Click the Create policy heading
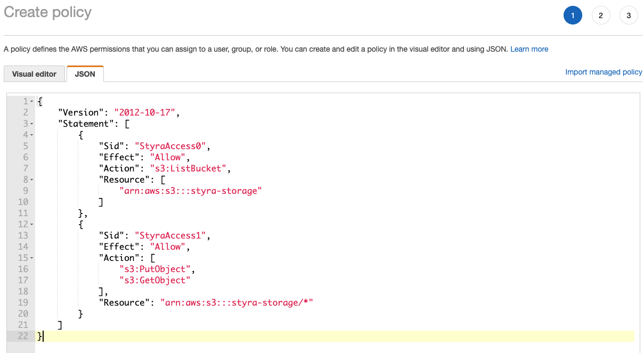The image size is (644, 353). [x=47, y=12]
